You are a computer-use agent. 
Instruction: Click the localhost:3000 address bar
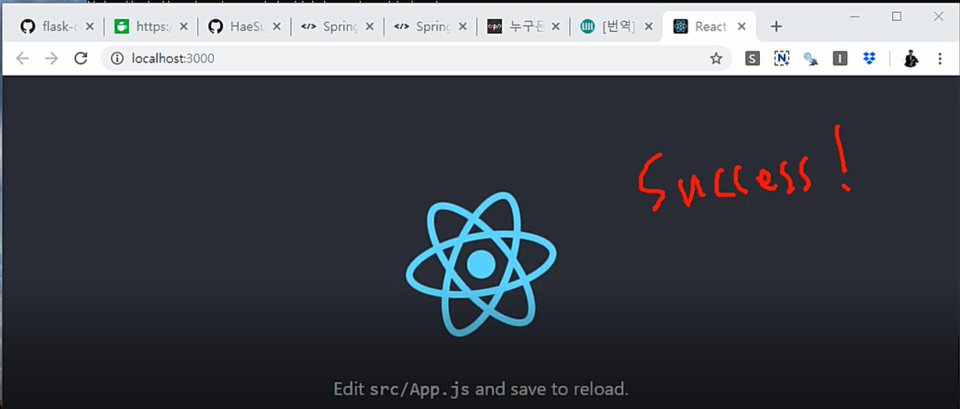click(416, 59)
